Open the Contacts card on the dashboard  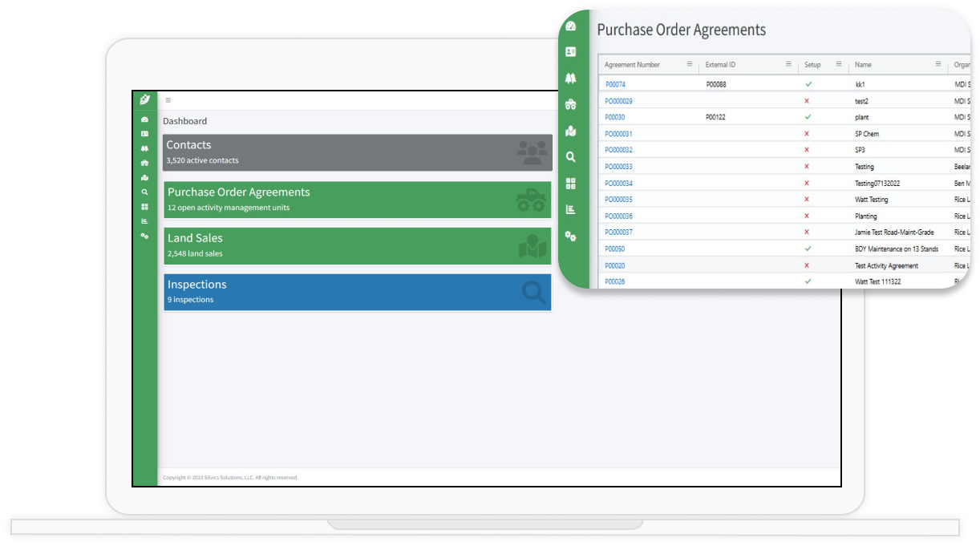[x=358, y=152]
